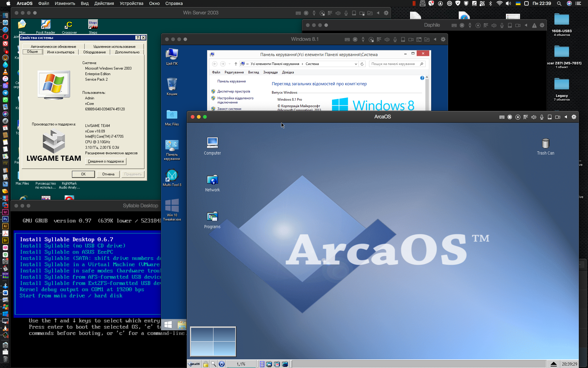Open Вигляд menu in Windows 8.1 explorer
588x368 pixels.
point(253,72)
